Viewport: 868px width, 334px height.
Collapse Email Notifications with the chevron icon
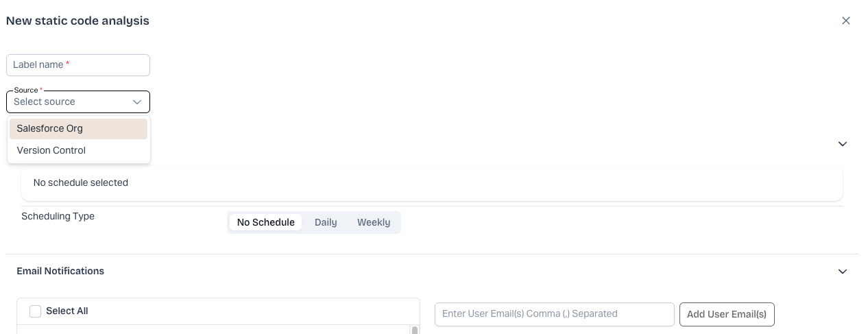tap(843, 272)
